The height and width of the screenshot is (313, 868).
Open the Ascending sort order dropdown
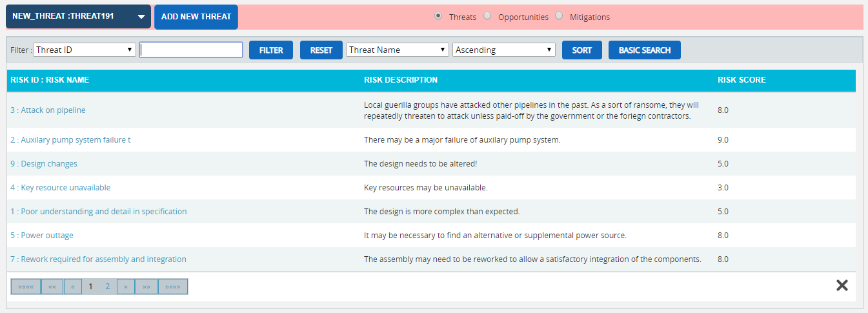tap(504, 50)
